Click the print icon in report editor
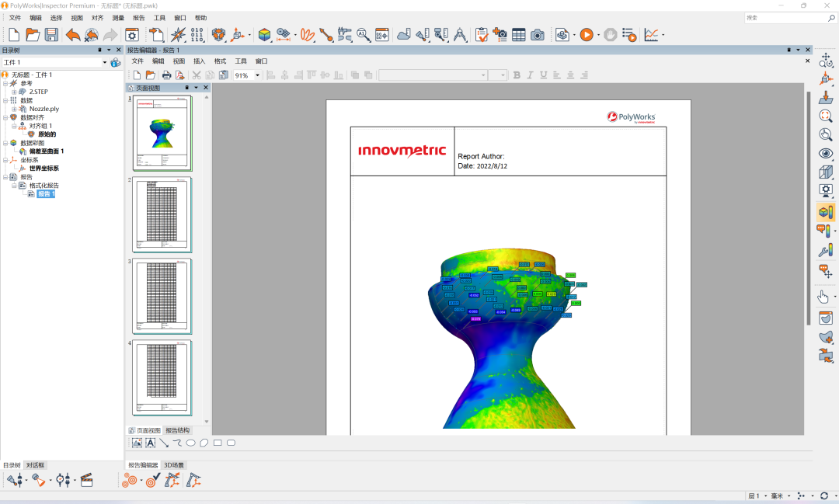 coord(165,75)
